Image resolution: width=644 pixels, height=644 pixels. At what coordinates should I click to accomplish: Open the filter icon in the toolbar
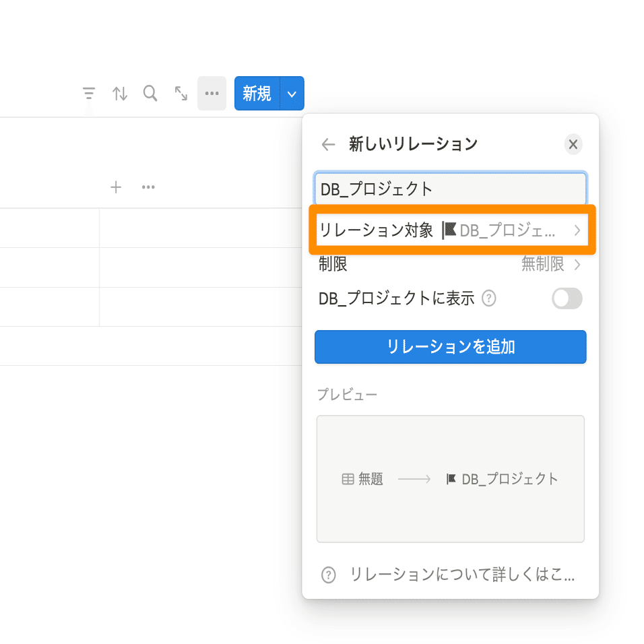[89, 94]
